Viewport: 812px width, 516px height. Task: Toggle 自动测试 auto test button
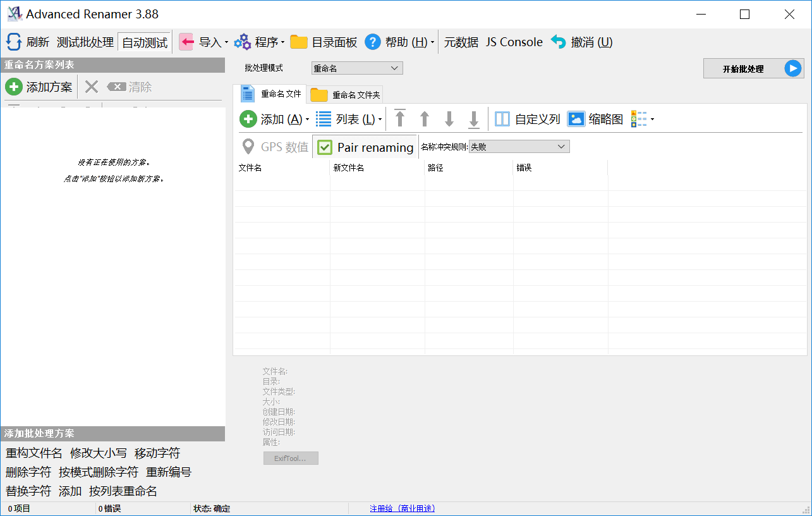pos(145,42)
